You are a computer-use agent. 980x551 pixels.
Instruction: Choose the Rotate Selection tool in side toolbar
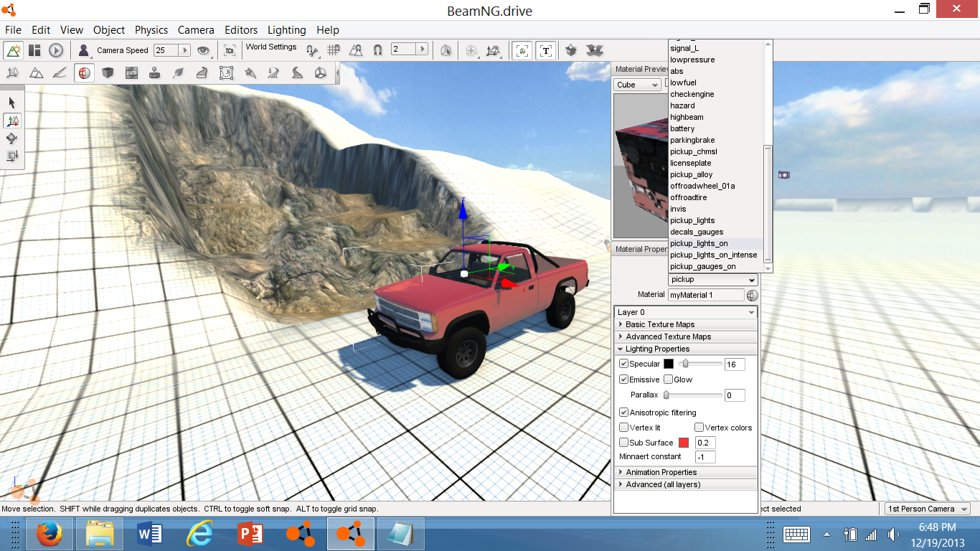12,138
